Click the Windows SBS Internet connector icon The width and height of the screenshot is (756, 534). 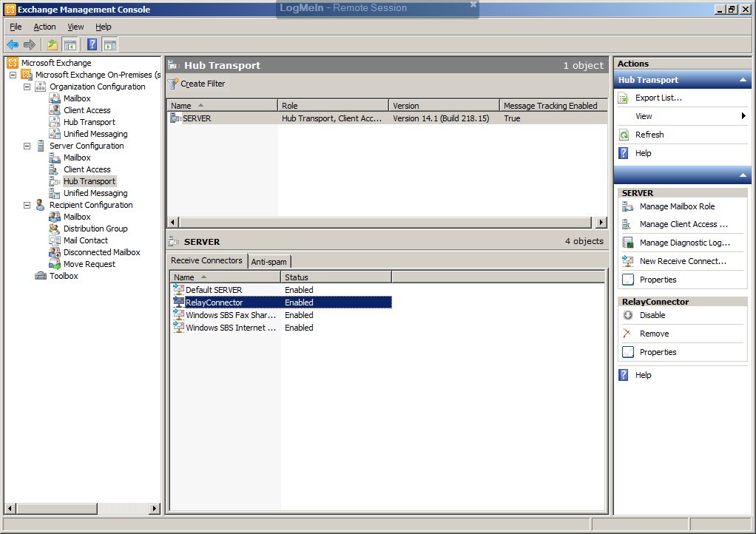[178, 327]
